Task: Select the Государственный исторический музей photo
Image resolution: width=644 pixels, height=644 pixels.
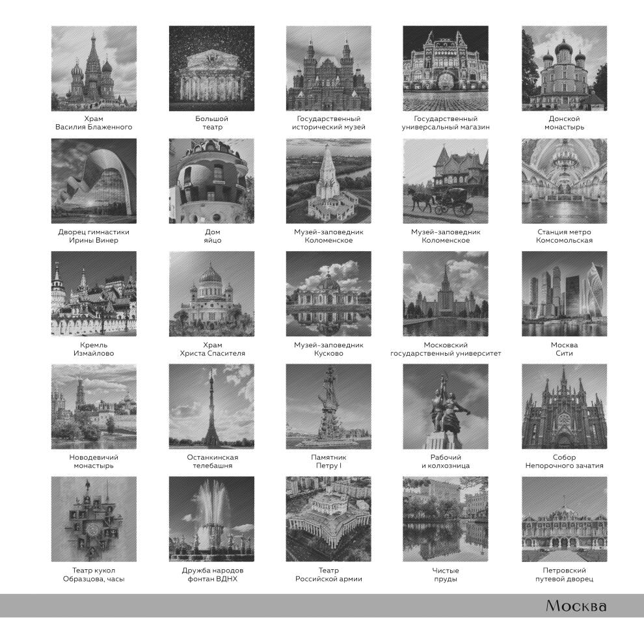Action: coord(329,68)
